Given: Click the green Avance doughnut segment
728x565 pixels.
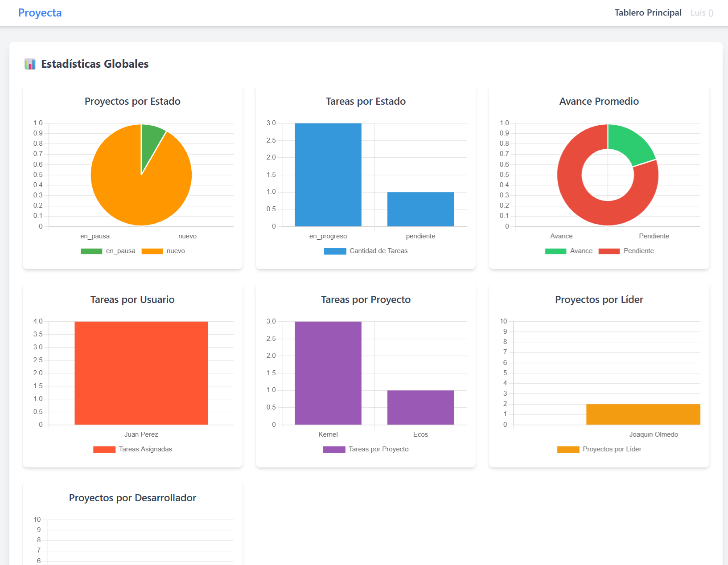Looking at the screenshot, I should 632,143.
